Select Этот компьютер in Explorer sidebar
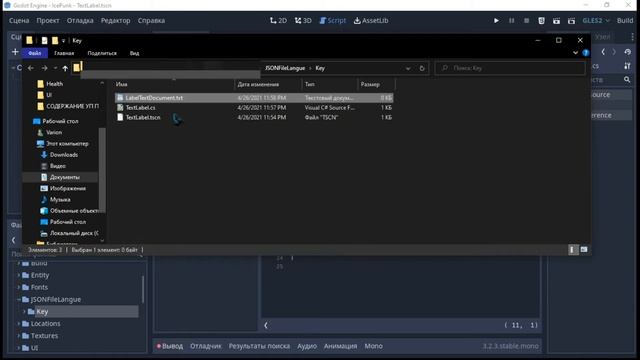Screen dimensions: 640x360 point(67,144)
